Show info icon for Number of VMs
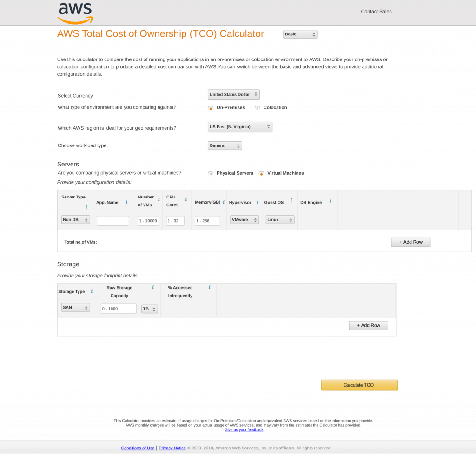Viewport: 476px width, 455px height. pos(159,199)
